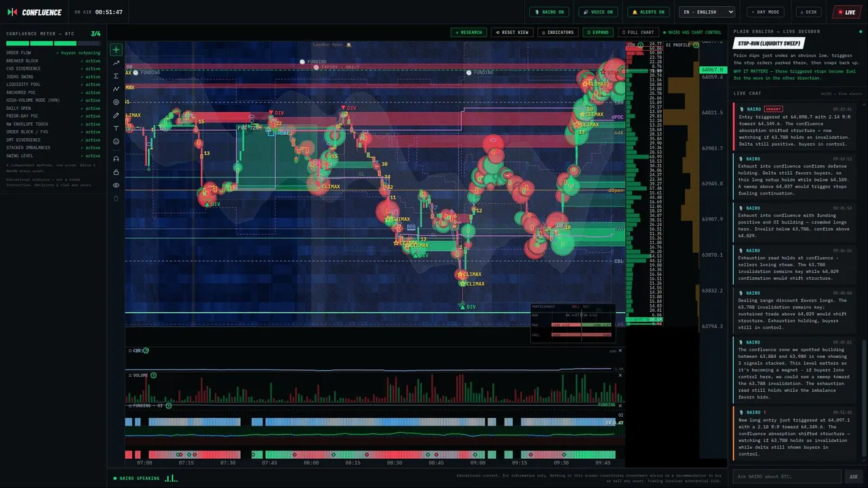The image size is (868, 488).
Task: Click the 08:00 time axis label
Action: point(311,463)
